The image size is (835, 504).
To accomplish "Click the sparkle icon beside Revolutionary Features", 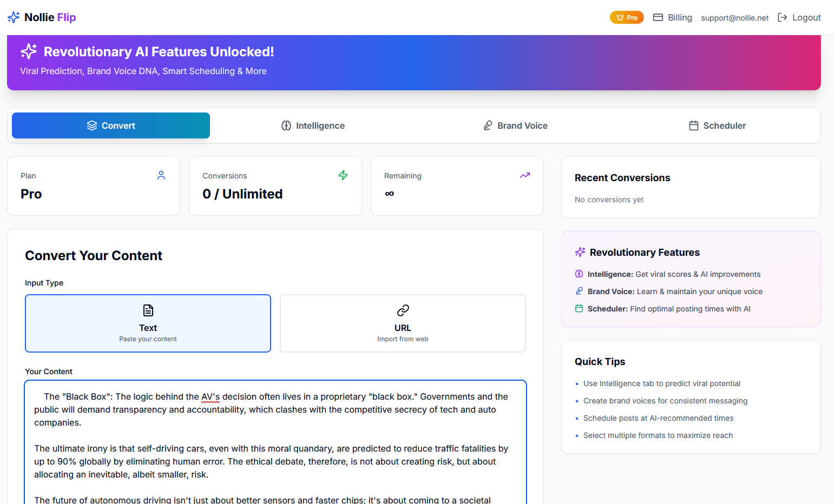I will click(x=580, y=252).
